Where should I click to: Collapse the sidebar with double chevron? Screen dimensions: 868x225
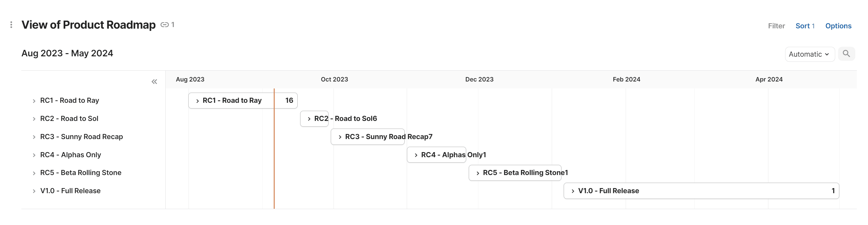coord(154,82)
